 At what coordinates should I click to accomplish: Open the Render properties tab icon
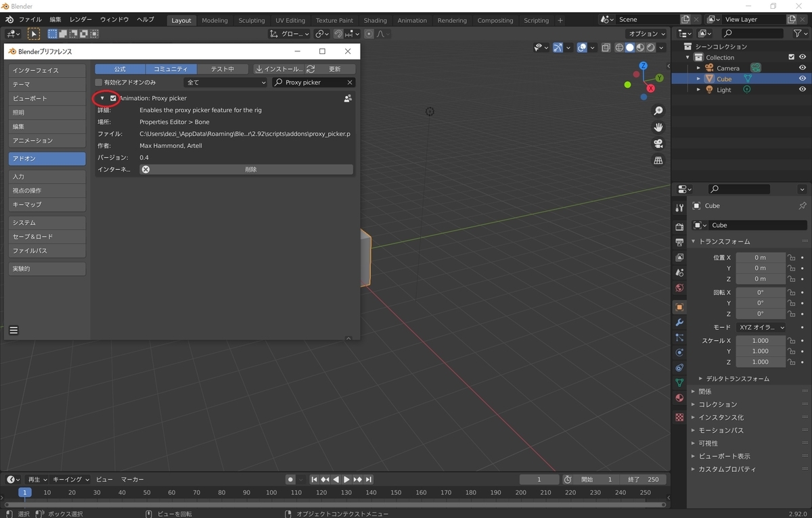pyautogui.click(x=679, y=227)
